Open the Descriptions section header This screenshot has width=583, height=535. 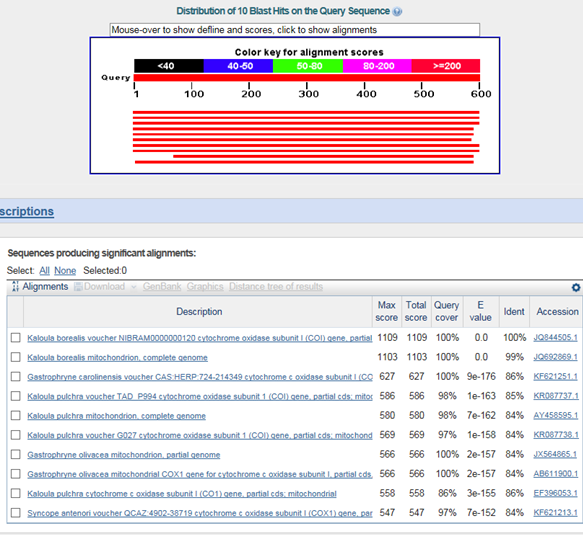[27, 211]
